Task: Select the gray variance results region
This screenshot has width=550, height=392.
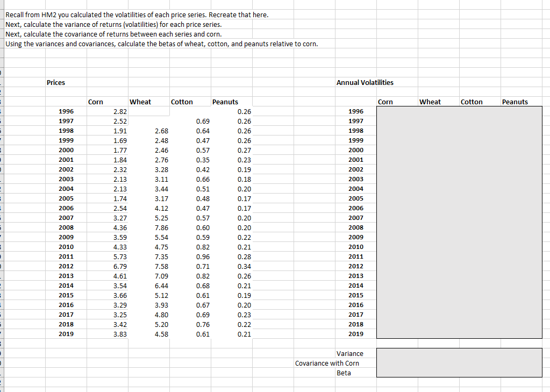Action: [460, 362]
